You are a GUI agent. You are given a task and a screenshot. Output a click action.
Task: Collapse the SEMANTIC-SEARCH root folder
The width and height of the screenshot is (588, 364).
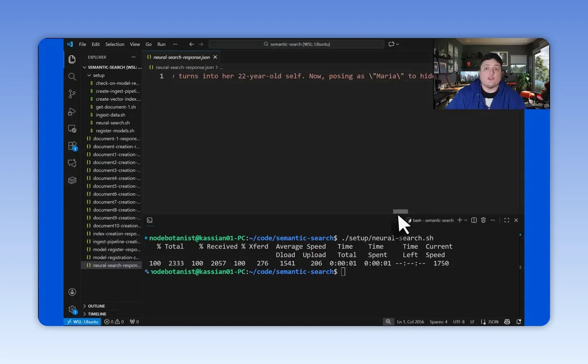[112, 67]
